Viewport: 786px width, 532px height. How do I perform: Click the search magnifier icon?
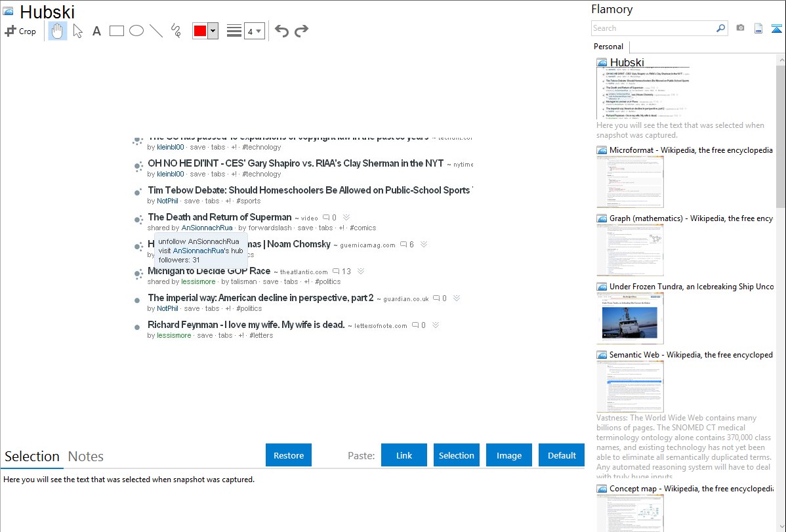click(720, 28)
